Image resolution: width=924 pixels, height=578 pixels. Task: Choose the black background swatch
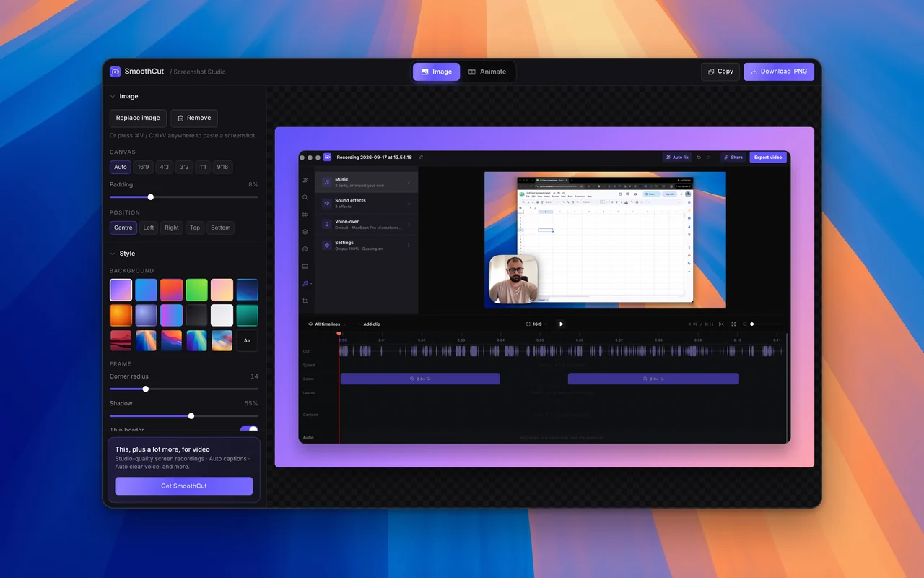pos(196,315)
